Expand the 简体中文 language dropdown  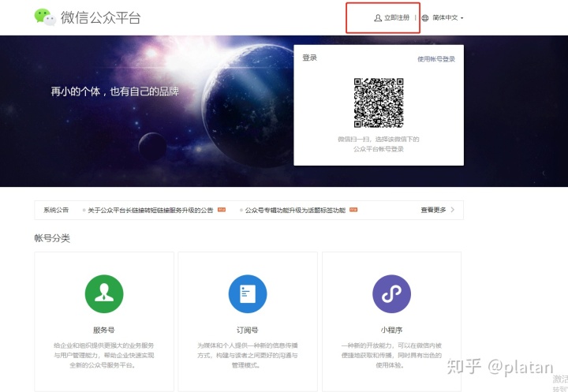[x=448, y=17]
